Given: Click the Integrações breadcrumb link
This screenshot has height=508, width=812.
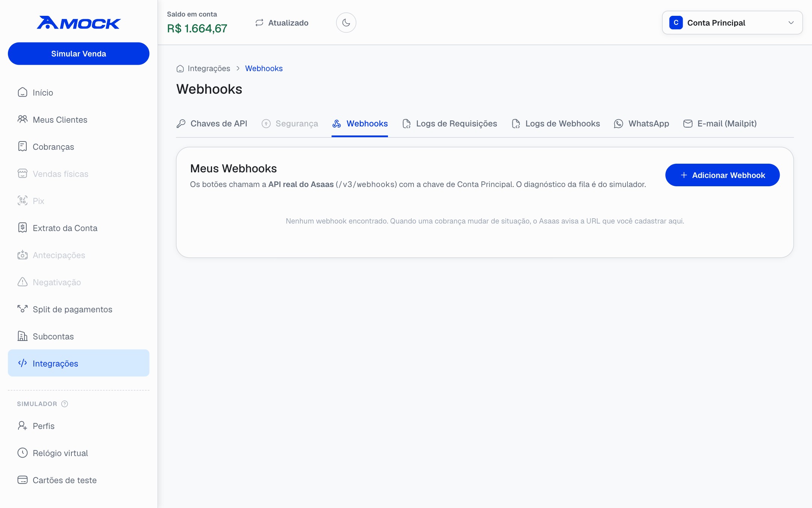Looking at the screenshot, I should (209, 68).
